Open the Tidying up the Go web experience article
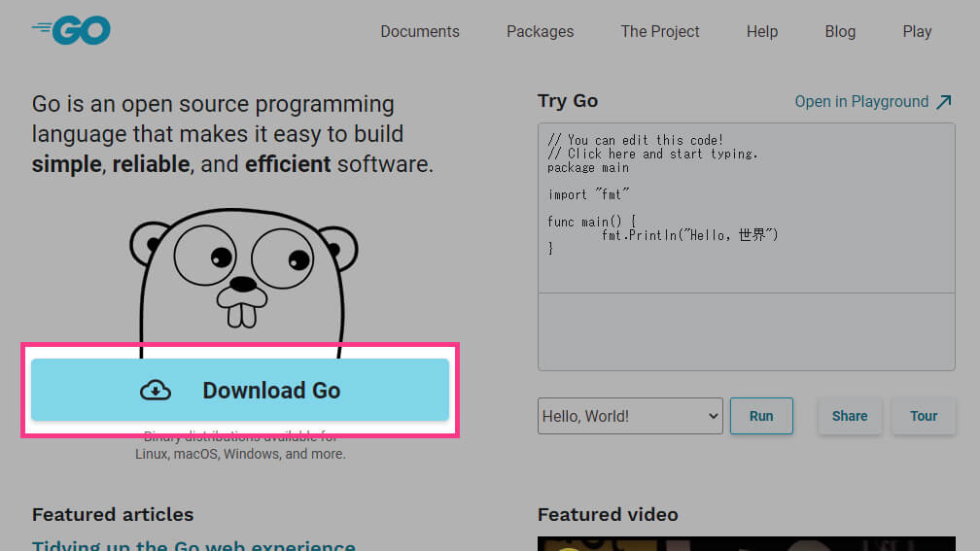The width and height of the screenshot is (980, 551). click(x=193, y=545)
